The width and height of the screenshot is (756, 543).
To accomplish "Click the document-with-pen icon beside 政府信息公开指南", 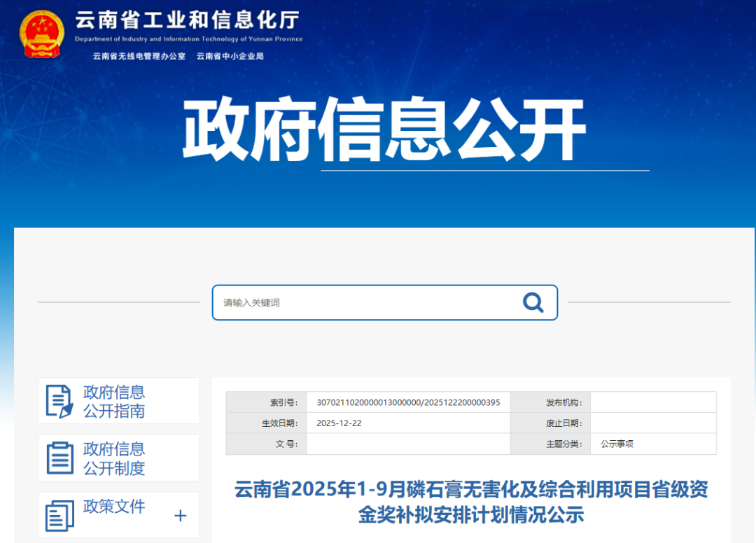I will point(59,401).
